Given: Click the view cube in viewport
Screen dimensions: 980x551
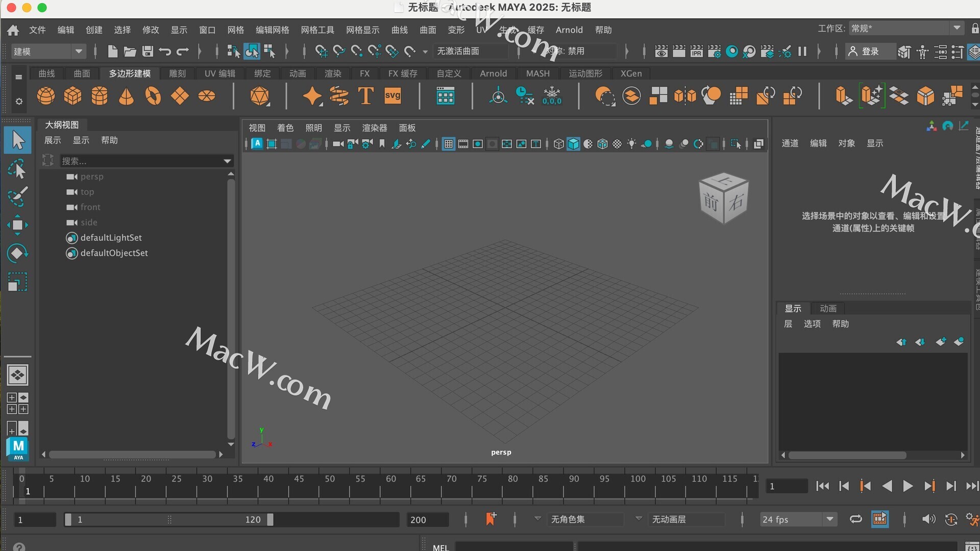Looking at the screenshot, I should tap(723, 198).
